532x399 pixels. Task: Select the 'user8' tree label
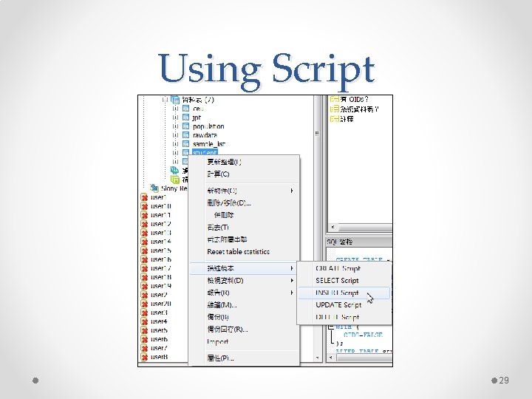(159, 357)
